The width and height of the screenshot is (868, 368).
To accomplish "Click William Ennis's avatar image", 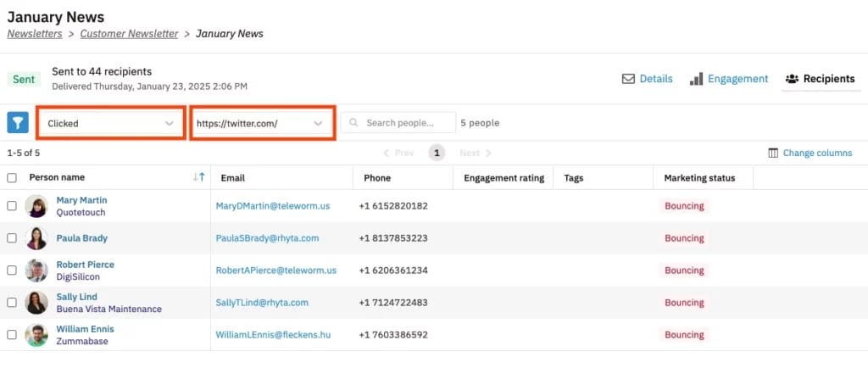I will point(36,335).
